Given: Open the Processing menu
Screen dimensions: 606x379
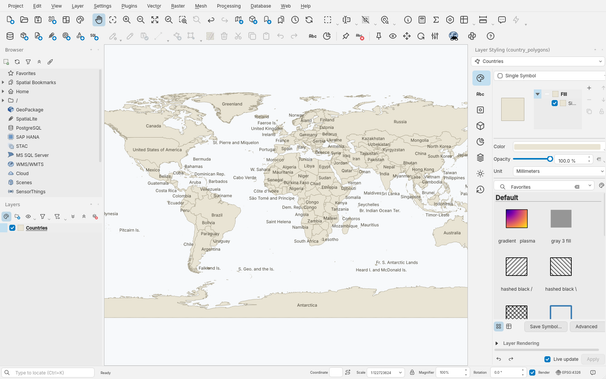Looking at the screenshot, I should click(229, 6).
